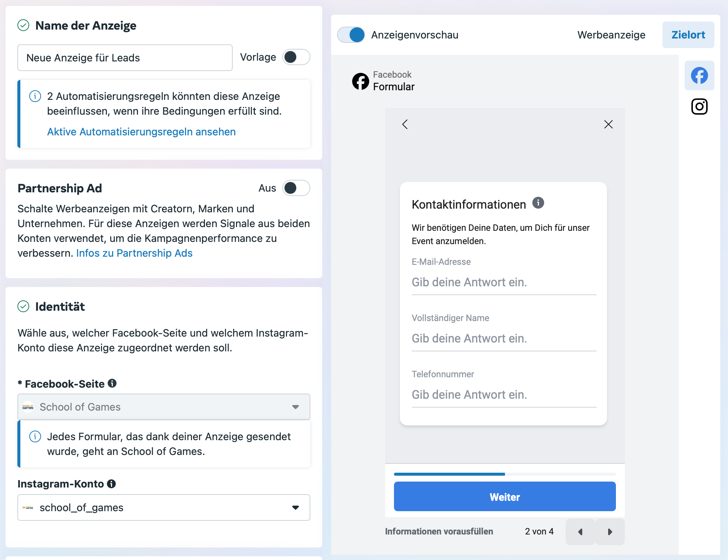728x560 pixels.
Task: Open the Facebook-Seite School of Games dropdown
Action: click(x=164, y=407)
